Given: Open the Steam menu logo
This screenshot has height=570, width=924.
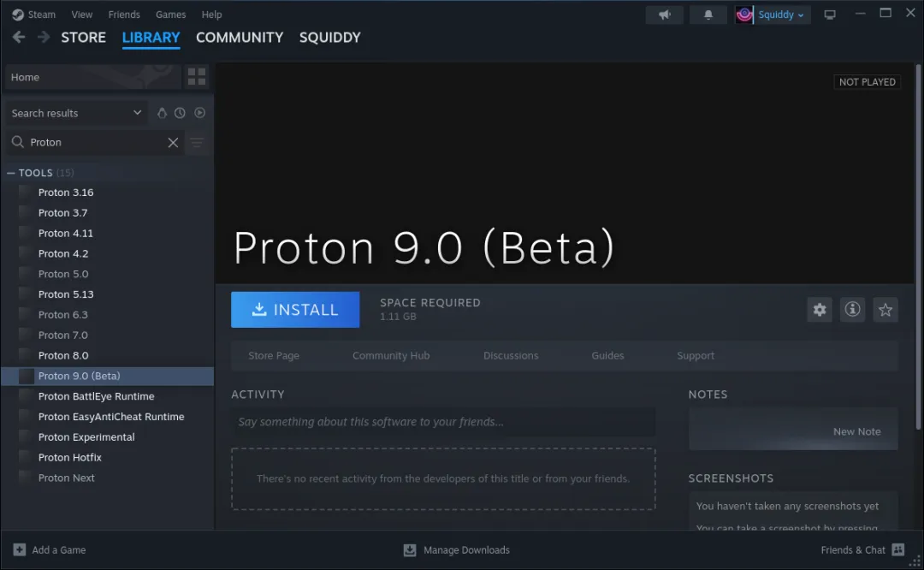Looking at the screenshot, I should click(18, 15).
